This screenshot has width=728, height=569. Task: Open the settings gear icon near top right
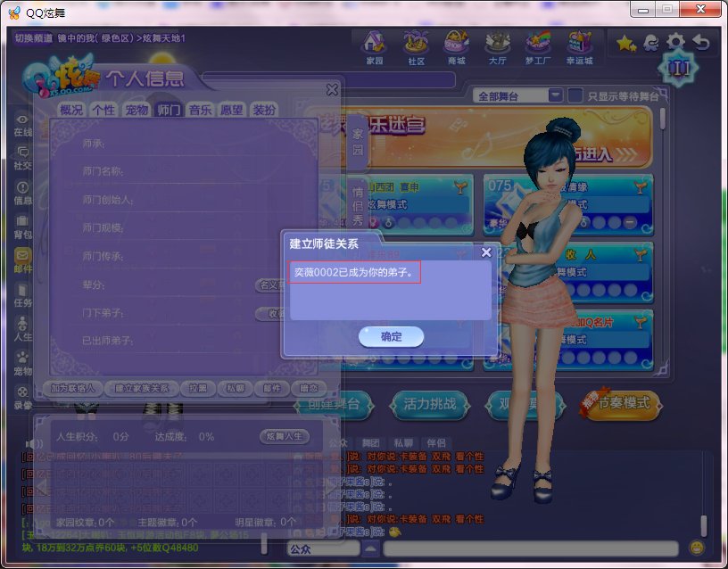[x=677, y=41]
